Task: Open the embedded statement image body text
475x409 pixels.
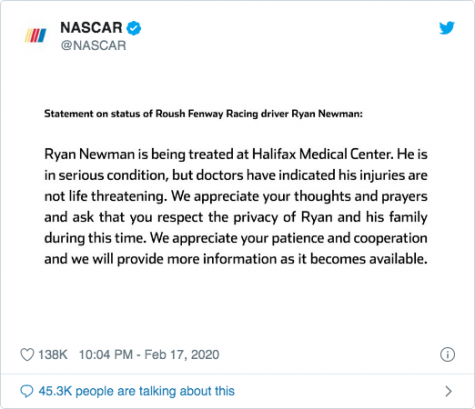Action: click(x=236, y=206)
